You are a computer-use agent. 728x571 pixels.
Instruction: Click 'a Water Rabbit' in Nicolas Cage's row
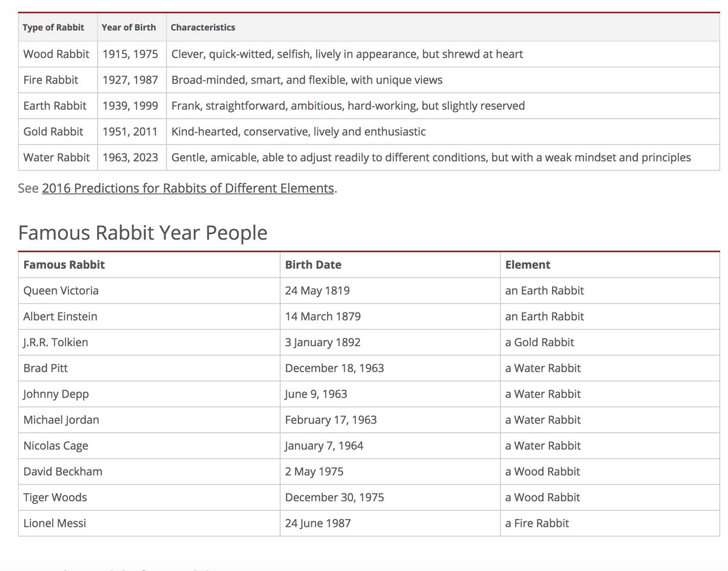(x=543, y=446)
